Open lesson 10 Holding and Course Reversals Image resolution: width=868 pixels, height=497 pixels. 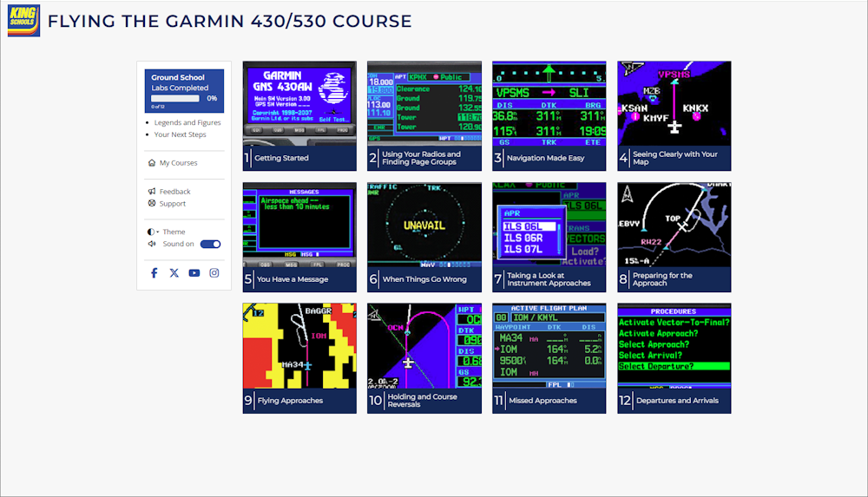pyautogui.click(x=424, y=358)
